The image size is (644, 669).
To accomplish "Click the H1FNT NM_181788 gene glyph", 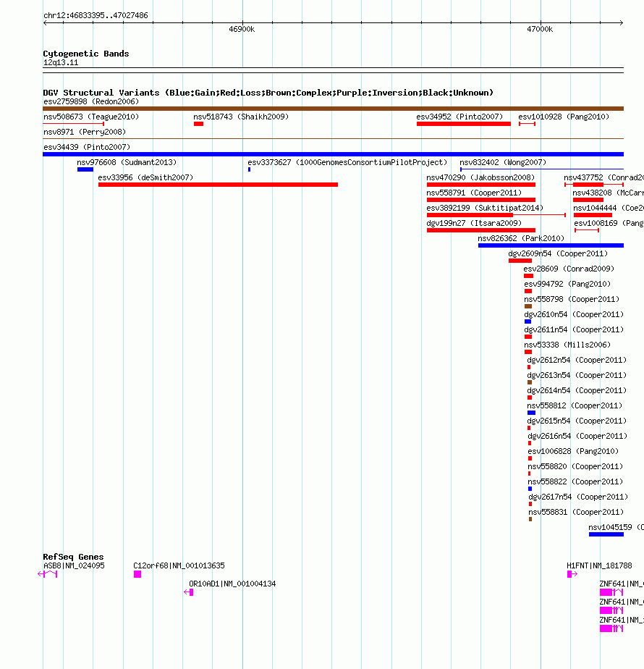I will coord(572,575).
